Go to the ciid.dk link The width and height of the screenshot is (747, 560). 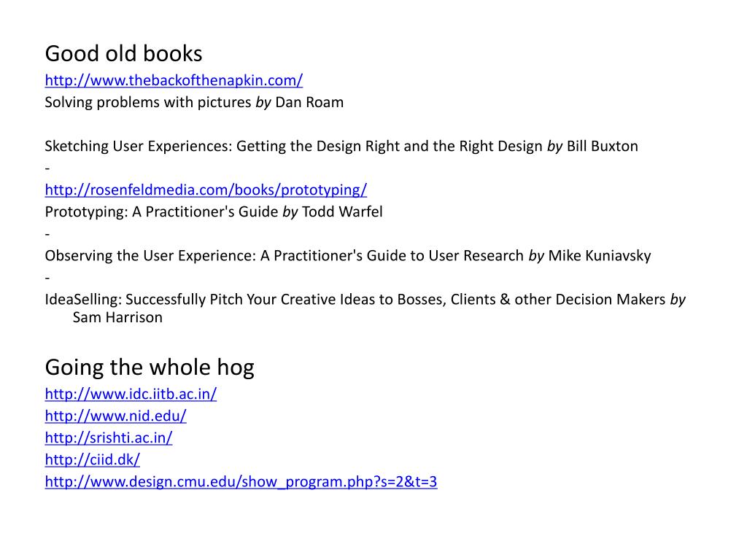(93, 459)
